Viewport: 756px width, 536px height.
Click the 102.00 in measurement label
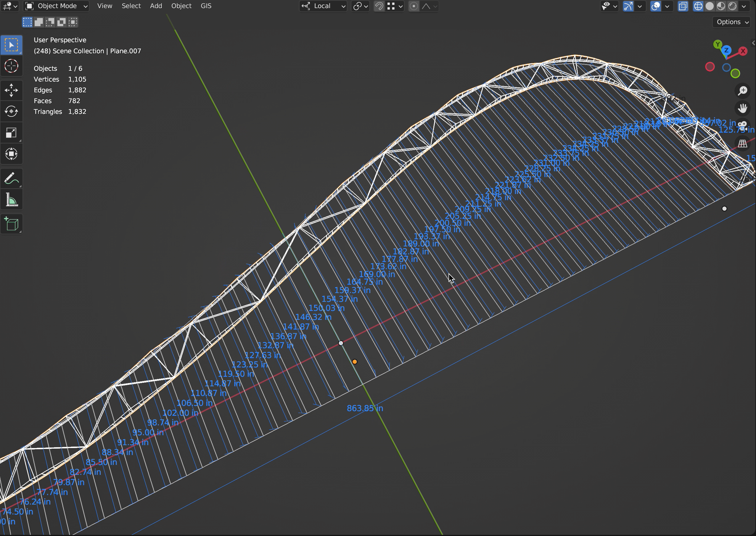tap(180, 413)
